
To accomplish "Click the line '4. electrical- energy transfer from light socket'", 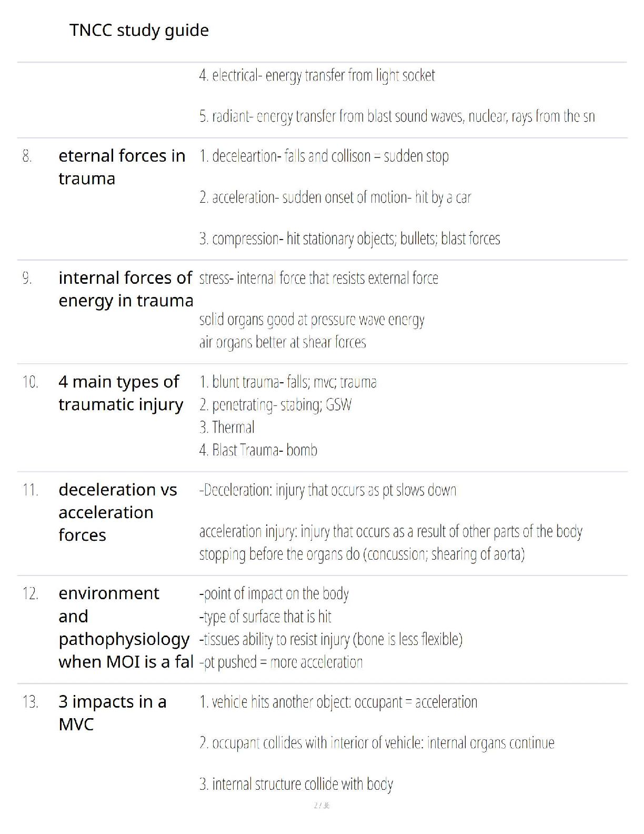I will (317, 76).
